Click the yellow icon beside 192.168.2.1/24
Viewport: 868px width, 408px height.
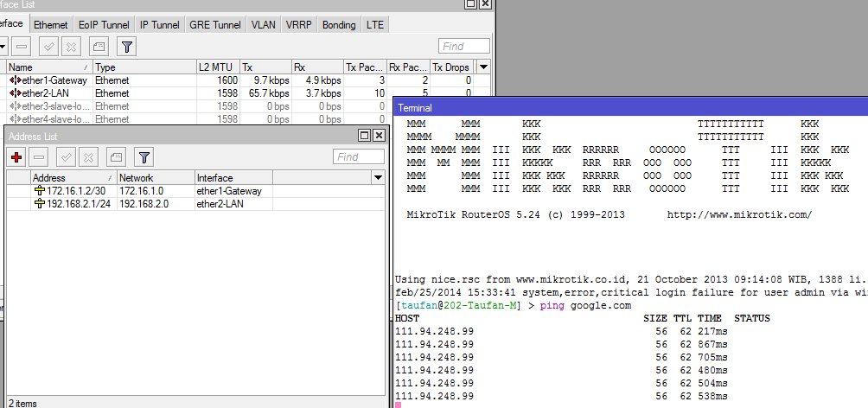(x=40, y=204)
